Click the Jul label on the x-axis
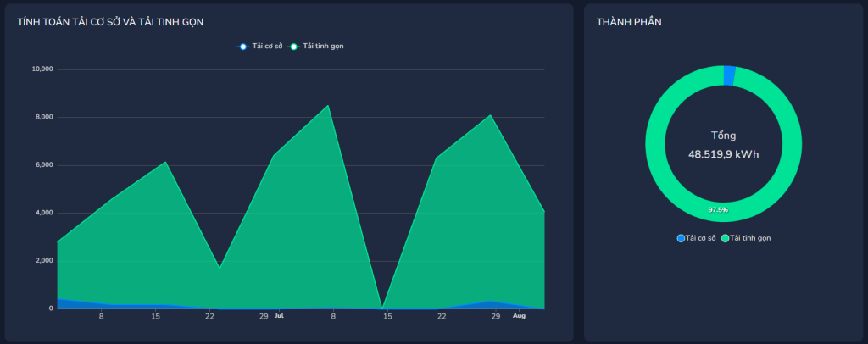This screenshot has width=868, height=344. (279, 316)
